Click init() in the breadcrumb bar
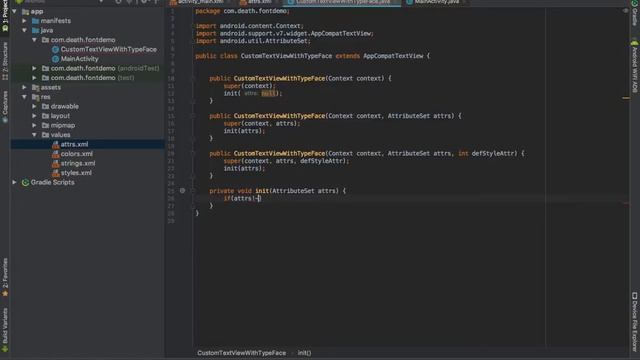 click(304, 353)
